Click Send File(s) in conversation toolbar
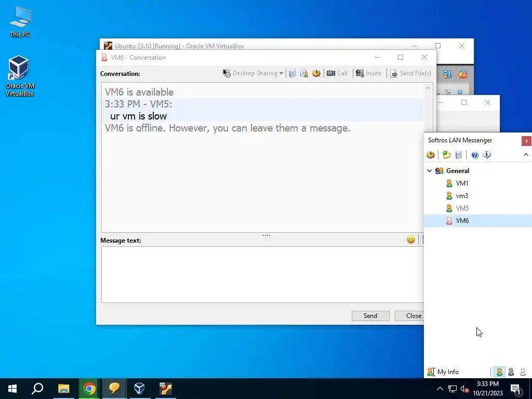Image resolution: width=532 pixels, height=399 pixels. click(x=410, y=73)
